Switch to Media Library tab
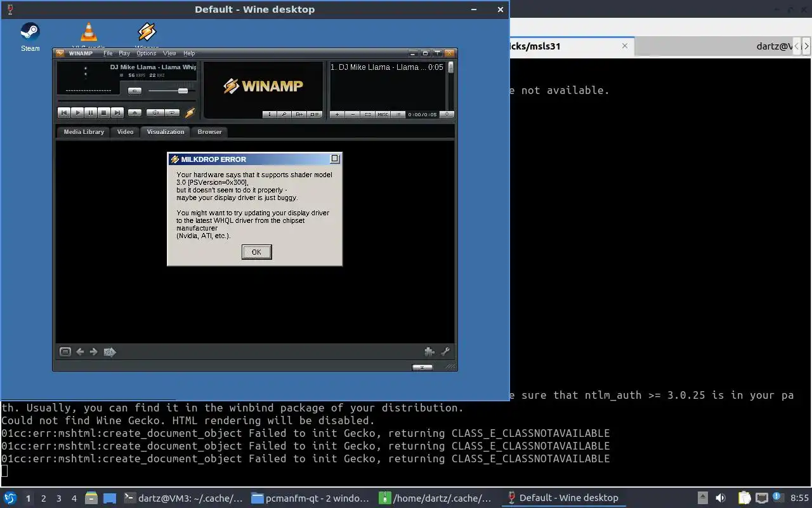 click(x=84, y=132)
